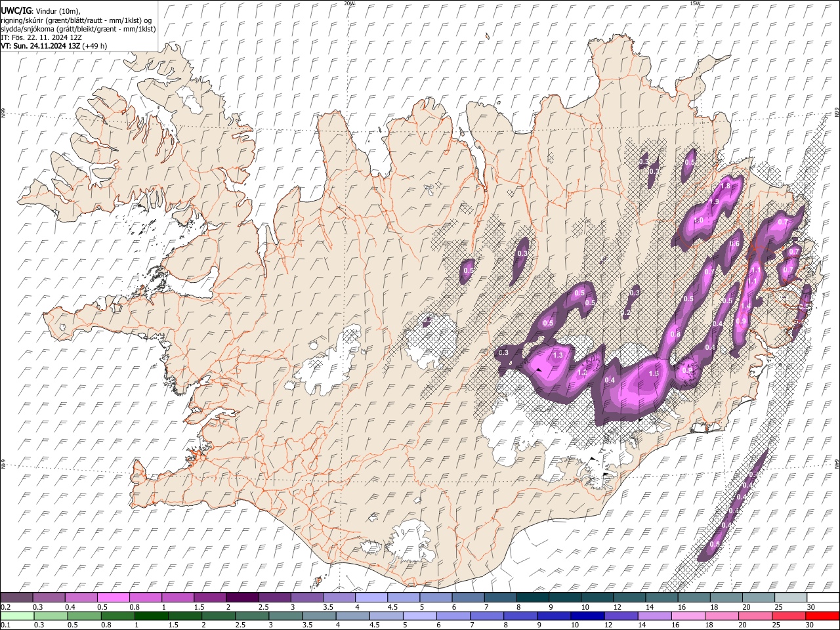Pick the top-row legend swatch labeled 7
840x630 pixels.
coord(500,597)
